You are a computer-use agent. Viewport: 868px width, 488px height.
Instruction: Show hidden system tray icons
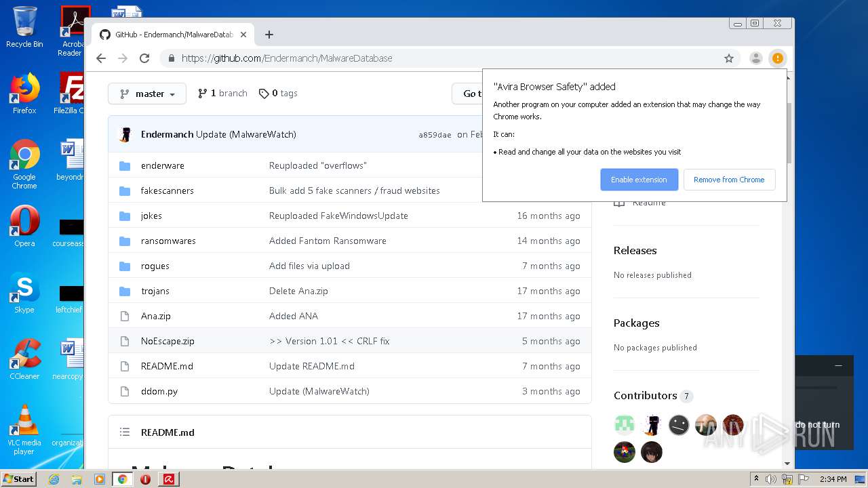756,479
